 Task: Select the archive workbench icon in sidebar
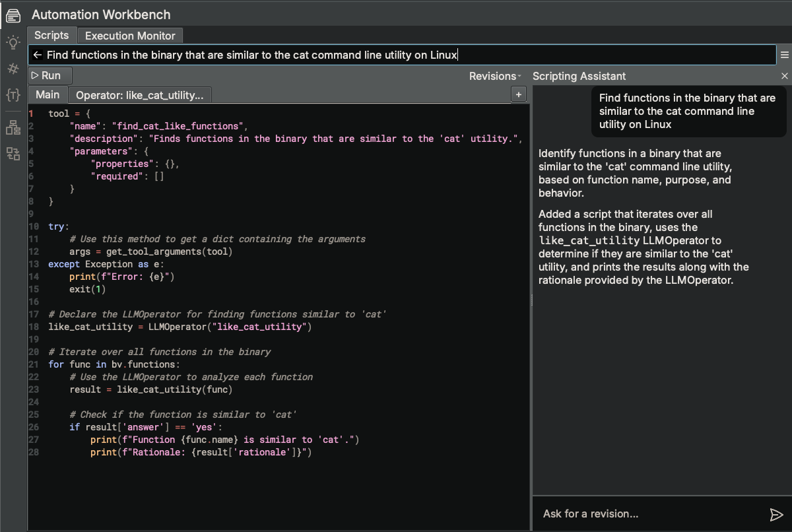13,15
